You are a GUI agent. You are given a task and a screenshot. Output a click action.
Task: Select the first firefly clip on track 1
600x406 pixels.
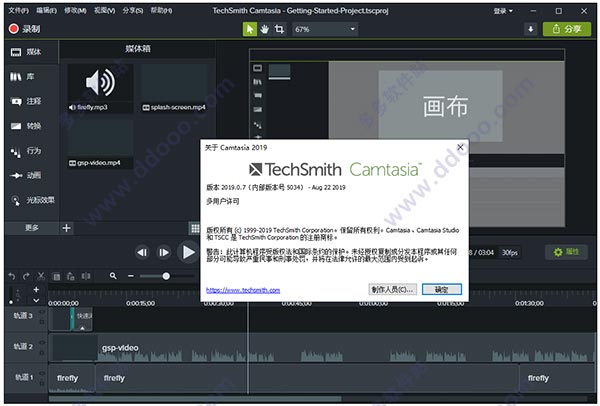point(72,378)
